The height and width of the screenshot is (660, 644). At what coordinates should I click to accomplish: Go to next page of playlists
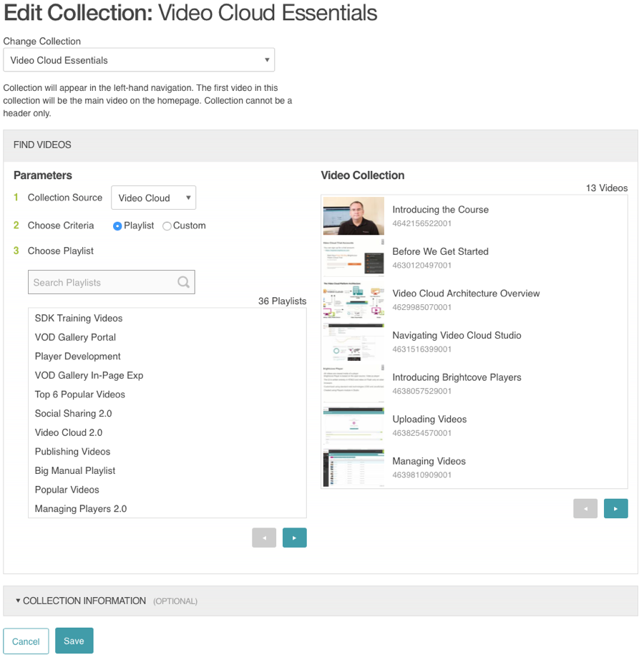[294, 538]
